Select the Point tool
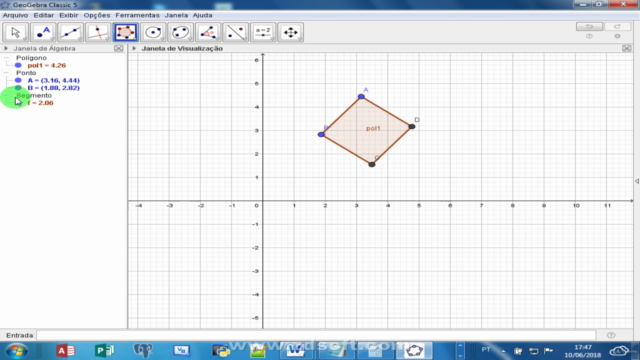640x360 pixels. click(x=43, y=32)
